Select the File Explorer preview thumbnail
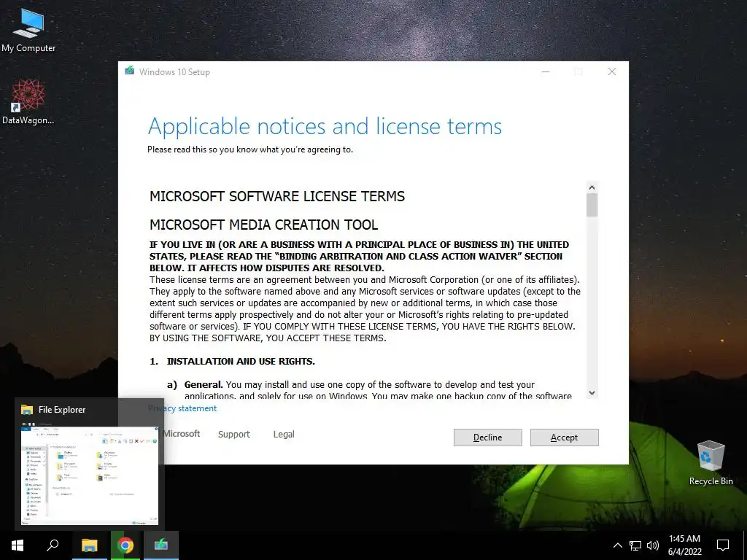Image resolution: width=747 pixels, height=560 pixels. [x=90, y=475]
